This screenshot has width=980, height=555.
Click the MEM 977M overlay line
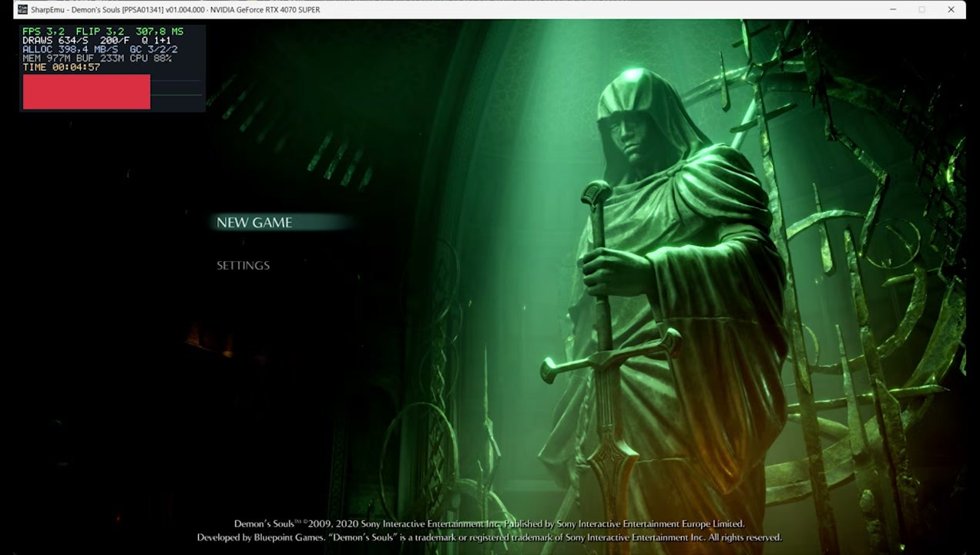(x=97, y=59)
